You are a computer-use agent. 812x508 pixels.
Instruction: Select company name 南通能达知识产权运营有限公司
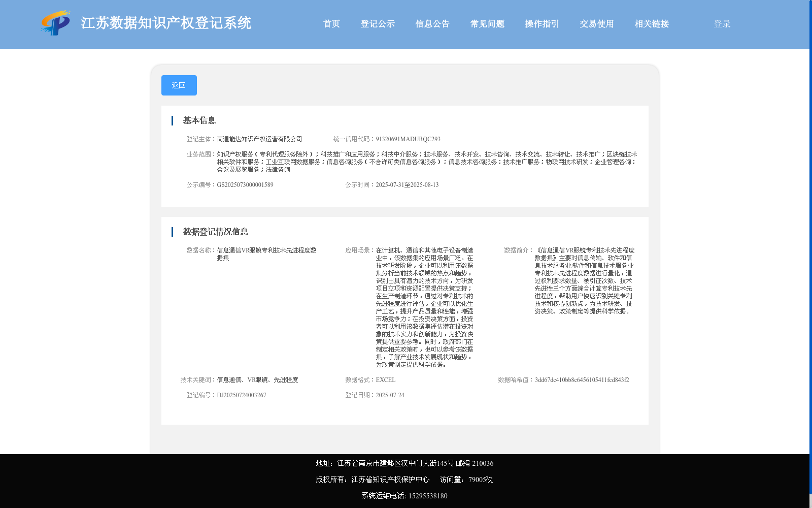259,139
